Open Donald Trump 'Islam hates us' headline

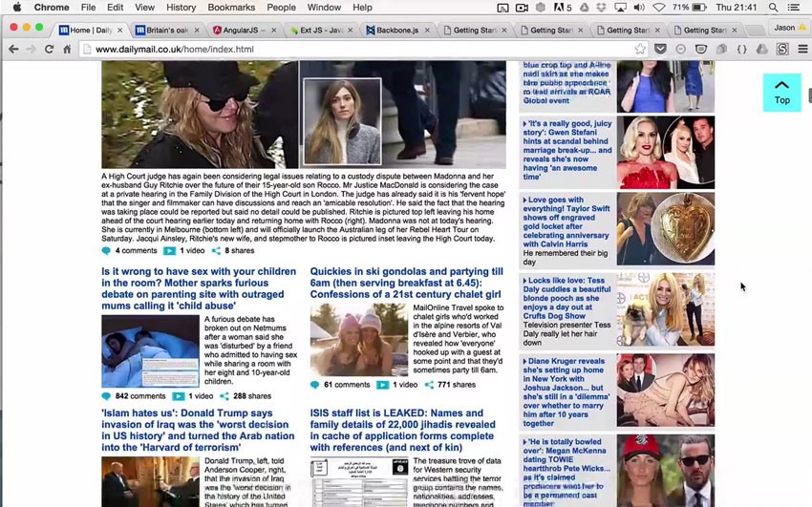pyautogui.click(x=198, y=431)
